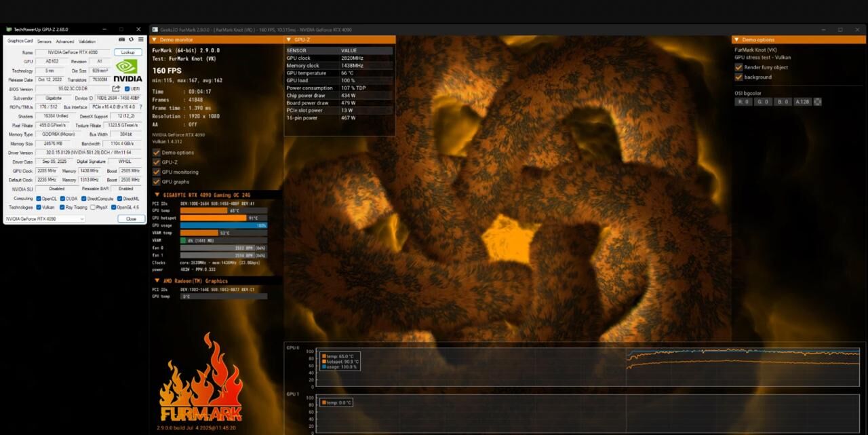Switch to the Sensors tab
The image size is (868, 435).
(44, 41)
